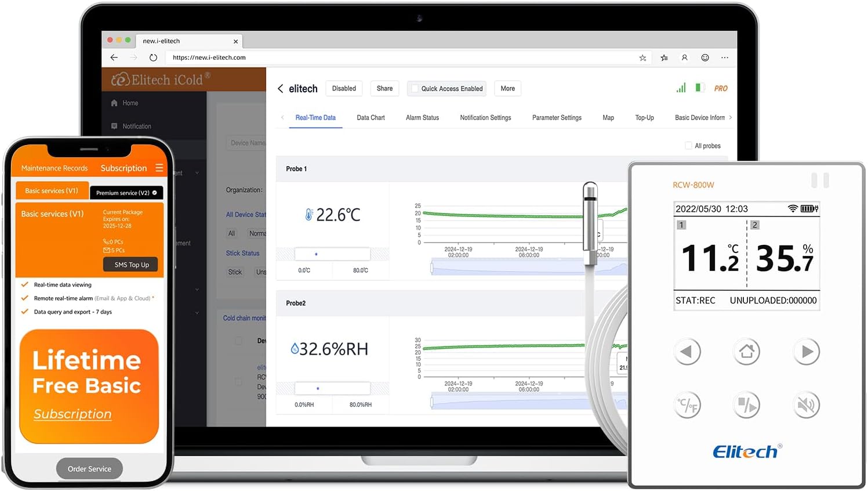868x491 pixels.
Task: Open the Alarm Status tab
Action: (422, 118)
